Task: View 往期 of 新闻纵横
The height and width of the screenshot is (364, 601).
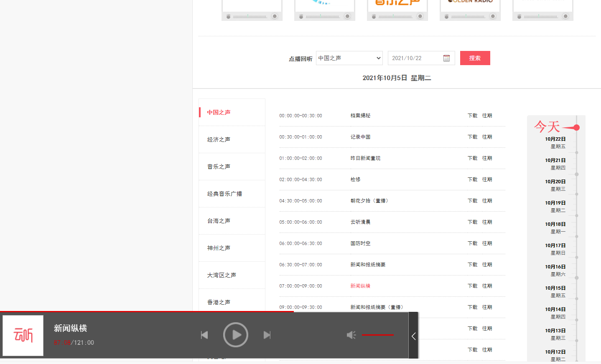Action: 487,286
